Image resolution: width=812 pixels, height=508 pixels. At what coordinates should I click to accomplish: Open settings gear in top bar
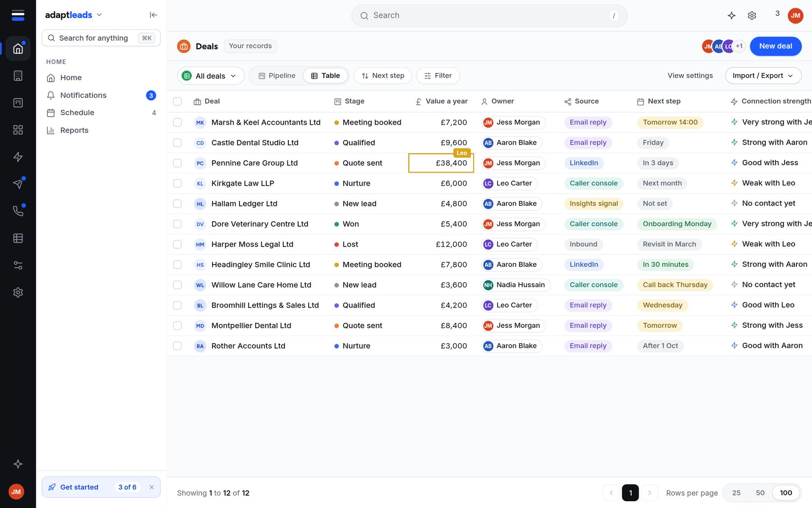752,15
